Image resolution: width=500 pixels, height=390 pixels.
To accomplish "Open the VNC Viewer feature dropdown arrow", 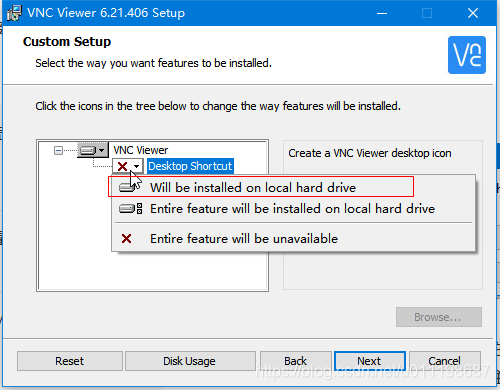I will [102, 150].
